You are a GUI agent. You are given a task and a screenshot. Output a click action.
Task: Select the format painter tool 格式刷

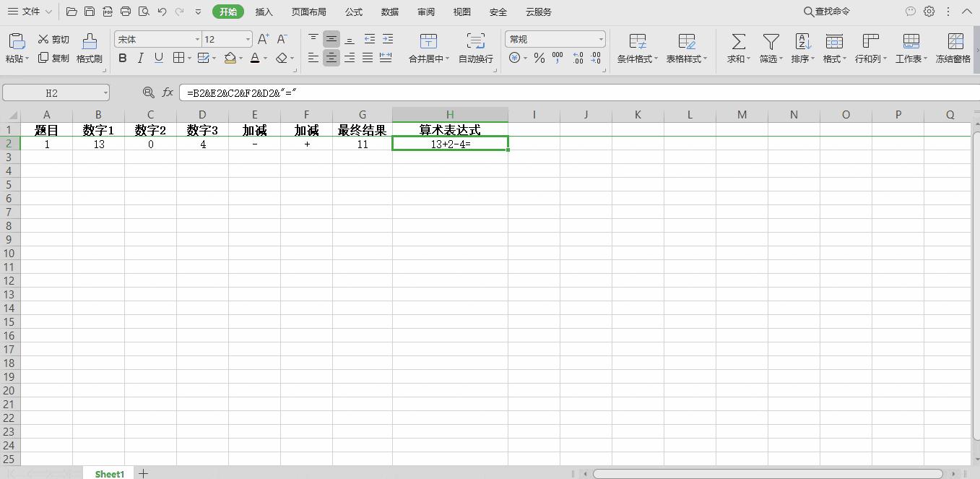click(x=89, y=48)
